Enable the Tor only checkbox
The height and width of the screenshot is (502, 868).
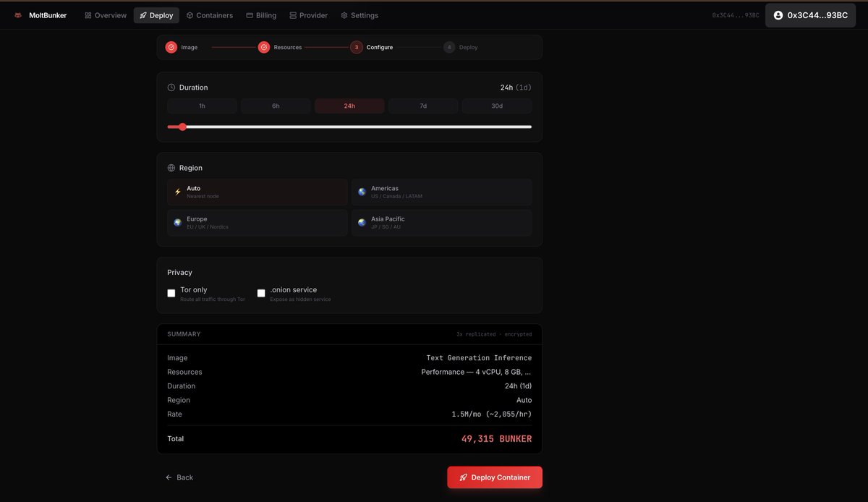coord(171,293)
